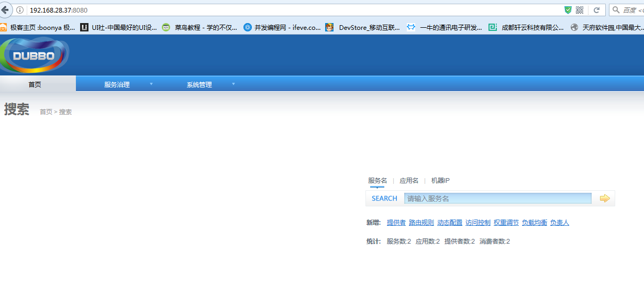Switch to the 机器IP search tab
The image size is (644, 285).
(440, 181)
